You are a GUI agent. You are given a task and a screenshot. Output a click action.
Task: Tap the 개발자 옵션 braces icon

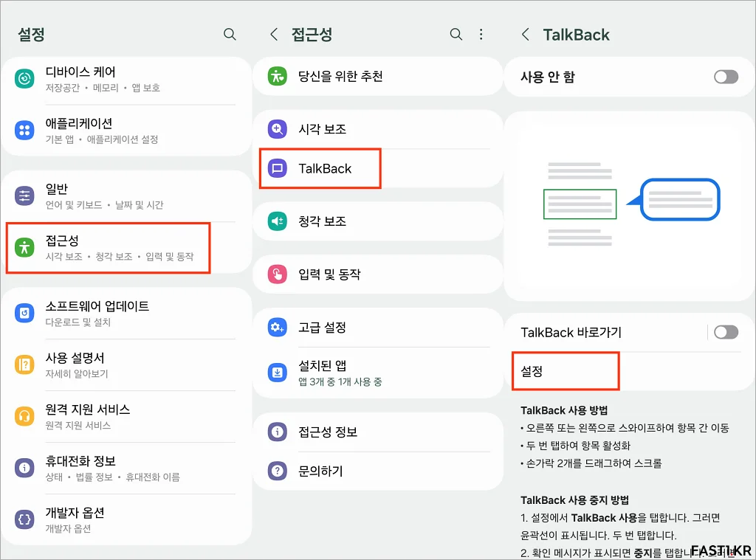pyautogui.click(x=24, y=519)
